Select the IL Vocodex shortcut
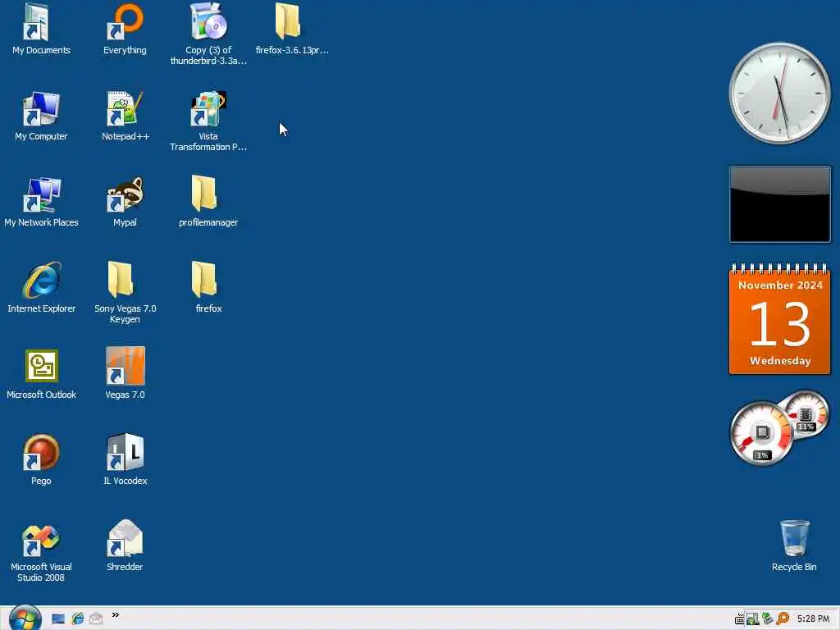The image size is (840, 630). pos(125,459)
